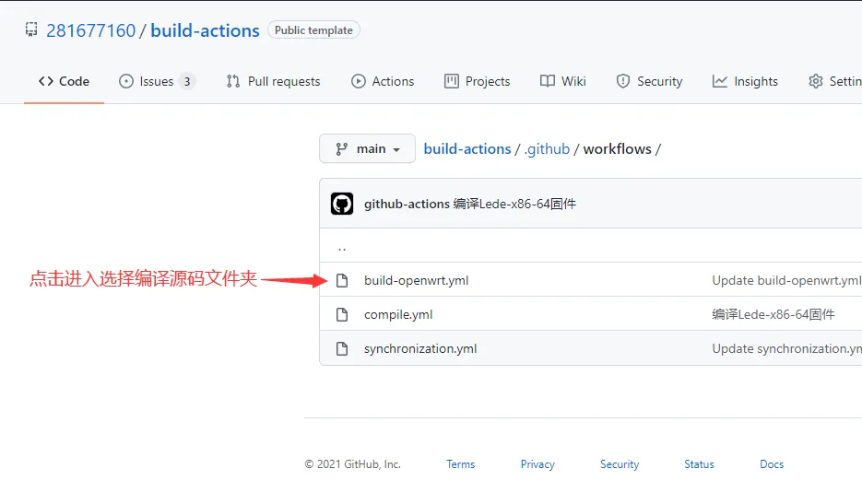Navigate to parent directory via the two dots
The height and width of the screenshot is (504, 862).
tap(342, 246)
